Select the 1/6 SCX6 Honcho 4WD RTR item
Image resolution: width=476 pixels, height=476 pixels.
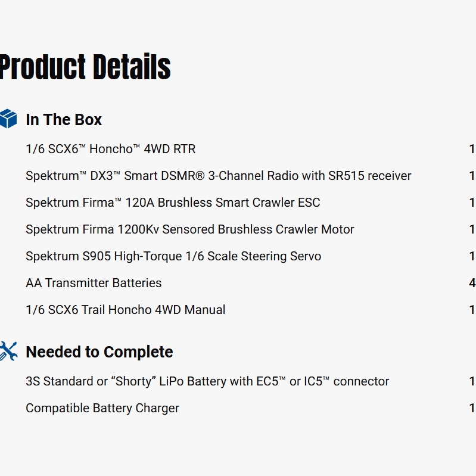[x=110, y=149]
